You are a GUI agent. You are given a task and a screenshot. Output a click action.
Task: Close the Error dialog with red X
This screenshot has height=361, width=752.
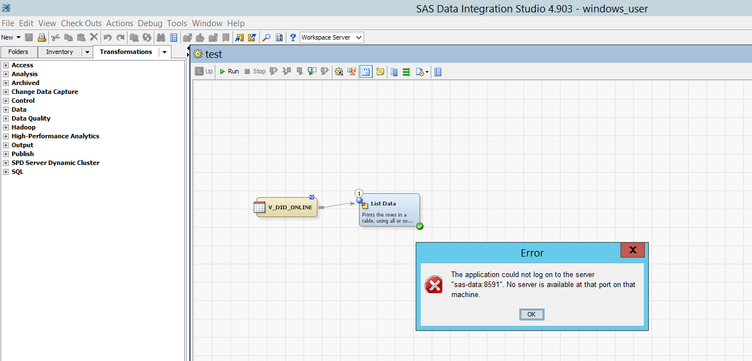pyautogui.click(x=633, y=250)
